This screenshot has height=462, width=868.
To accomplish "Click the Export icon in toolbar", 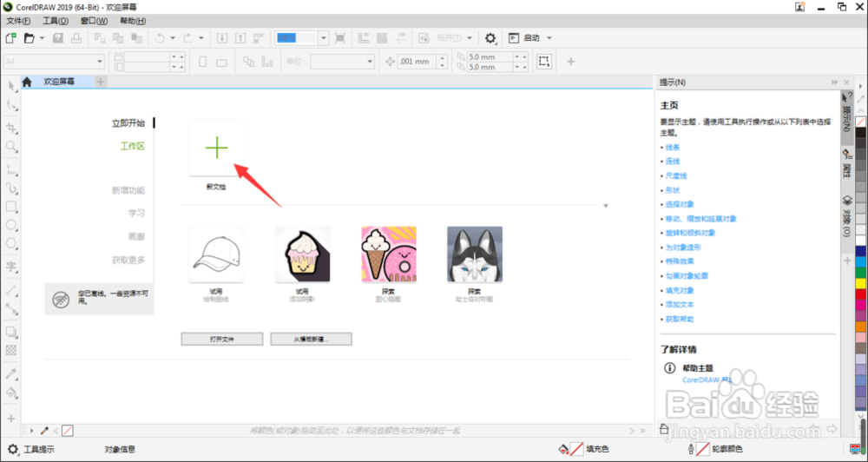I will 240,38.
